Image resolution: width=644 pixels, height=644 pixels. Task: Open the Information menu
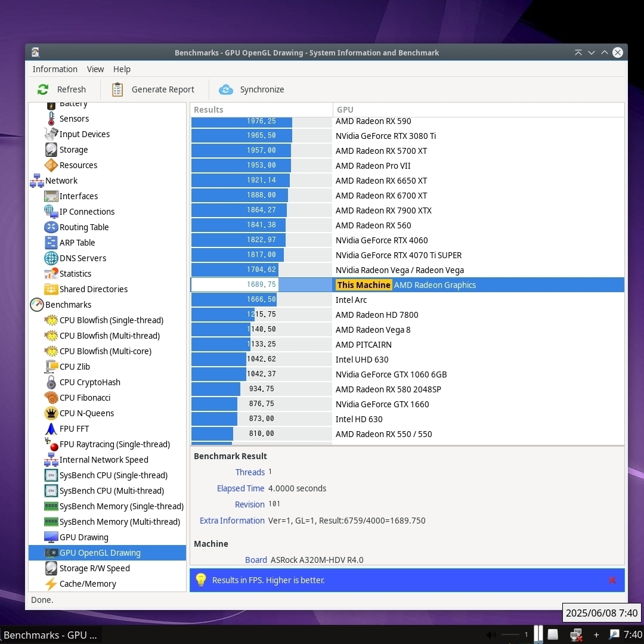pyautogui.click(x=55, y=69)
